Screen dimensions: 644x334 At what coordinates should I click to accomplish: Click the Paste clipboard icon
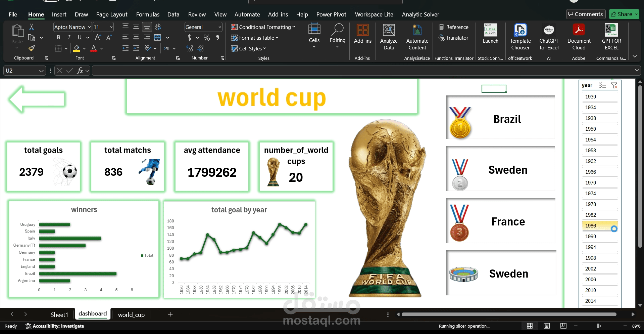tap(17, 31)
